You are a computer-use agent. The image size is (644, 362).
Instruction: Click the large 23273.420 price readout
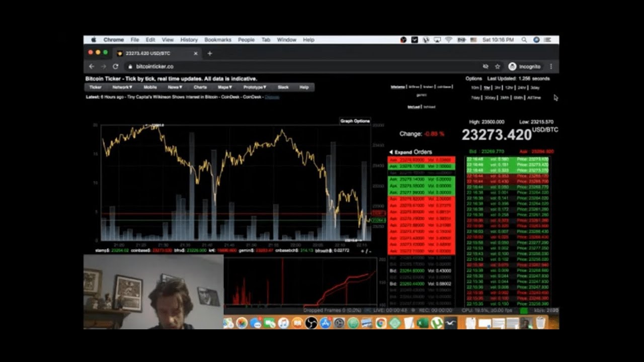coord(497,135)
